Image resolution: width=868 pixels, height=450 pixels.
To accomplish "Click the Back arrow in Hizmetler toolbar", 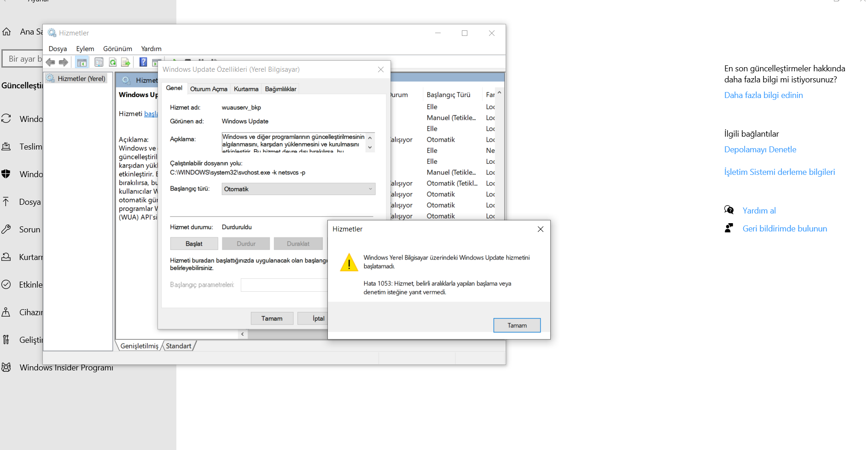I will [x=51, y=62].
